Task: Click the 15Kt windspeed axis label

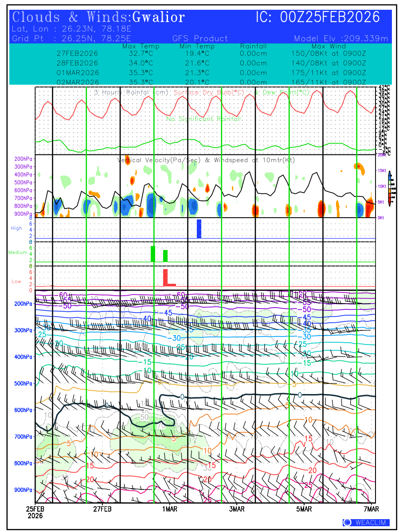Action: point(383,170)
